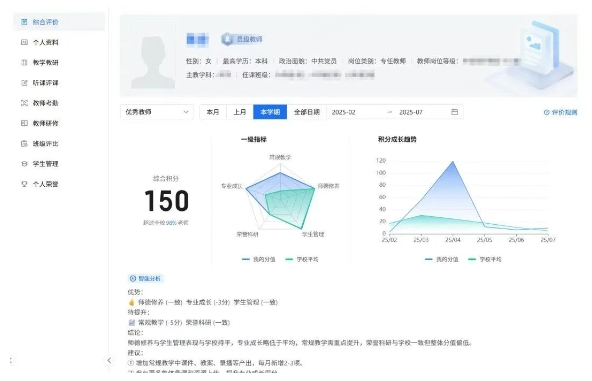Toggle 我的分值 legend under radar chart
Viewport: 592px width, 381px height.
click(259, 259)
